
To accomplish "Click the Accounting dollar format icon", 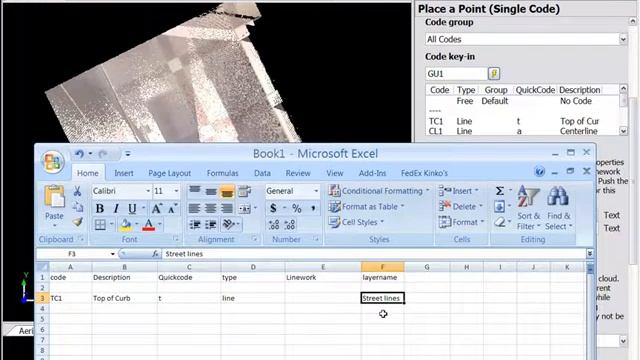I will (273, 209).
